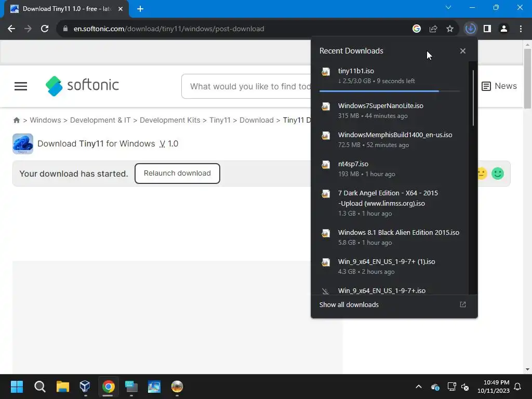Open nt4sp7.iso download entry
The image size is (532, 399).
click(390, 169)
